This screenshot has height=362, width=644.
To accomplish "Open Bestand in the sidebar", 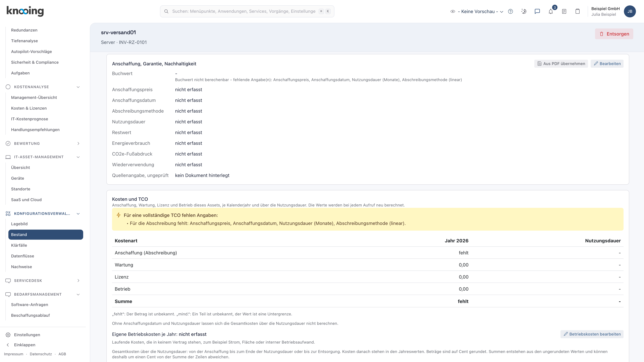I will coord(46,235).
